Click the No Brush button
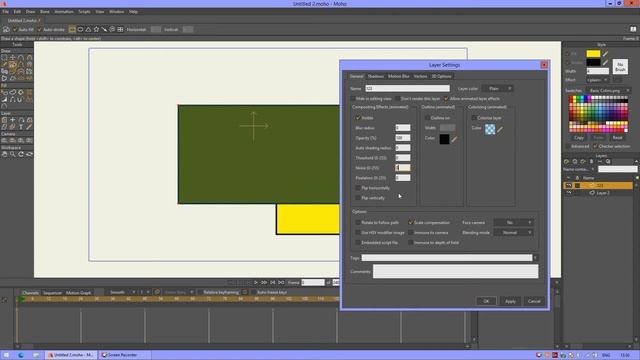Screen dimensions: 640x360 620,67
